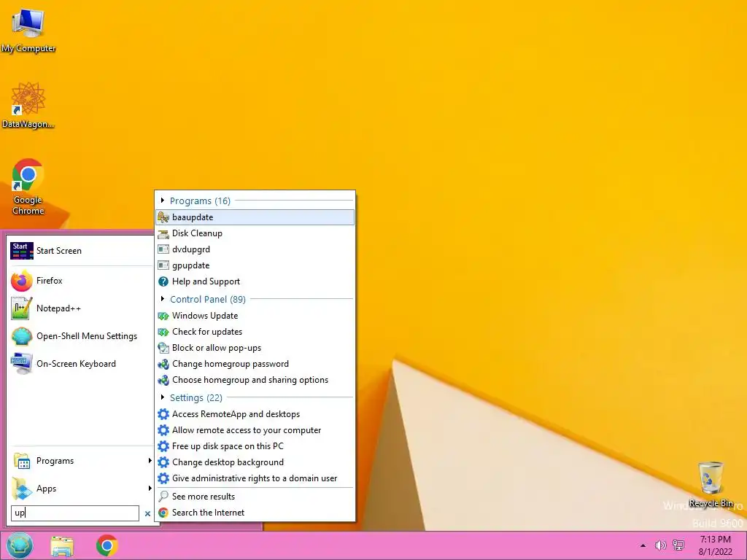Image resolution: width=747 pixels, height=560 pixels.
Task: Open Google Chrome from the taskbar
Action: click(x=107, y=545)
